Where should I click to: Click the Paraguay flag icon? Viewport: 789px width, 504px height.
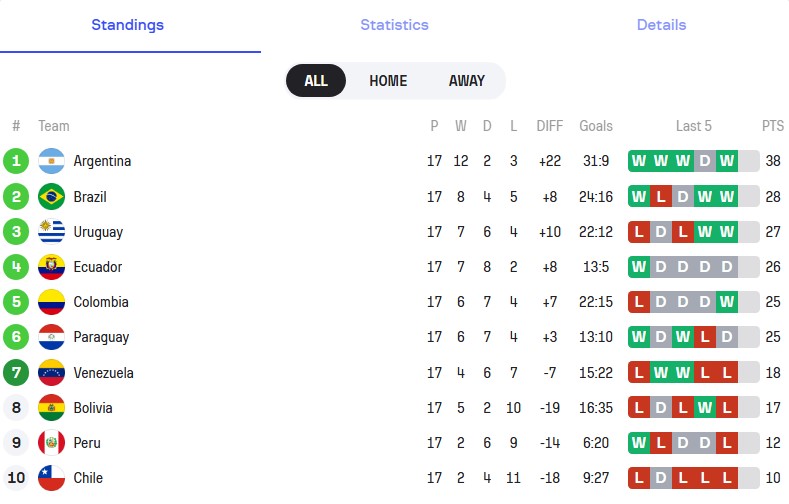coord(51,337)
